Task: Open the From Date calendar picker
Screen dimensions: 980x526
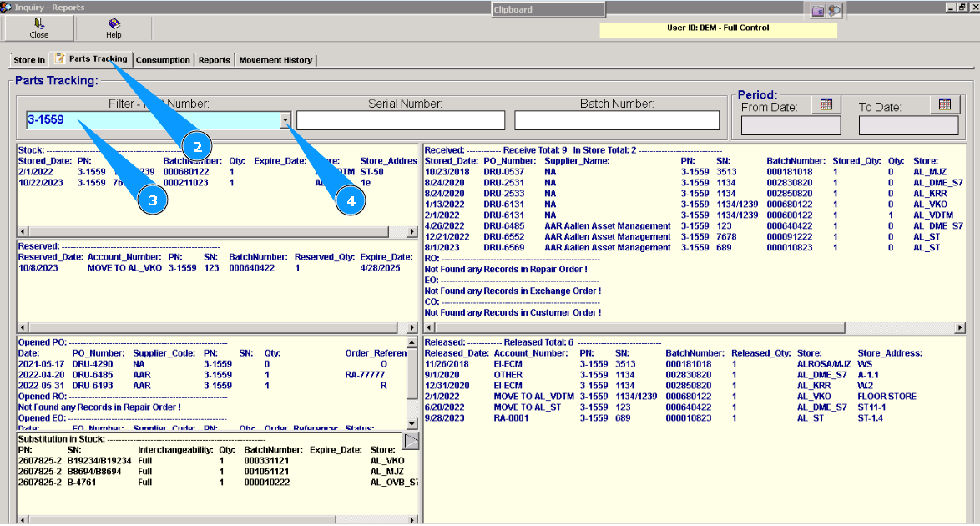Action: (826, 104)
